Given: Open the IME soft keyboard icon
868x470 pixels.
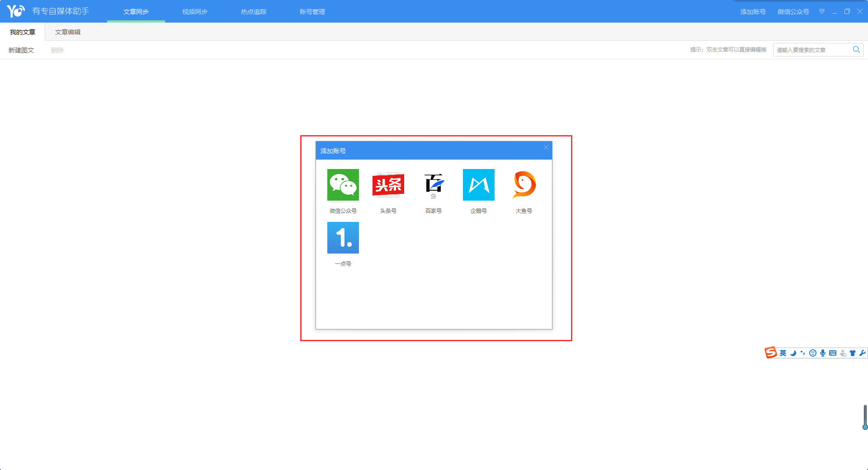Looking at the screenshot, I should click(x=833, y=353).
